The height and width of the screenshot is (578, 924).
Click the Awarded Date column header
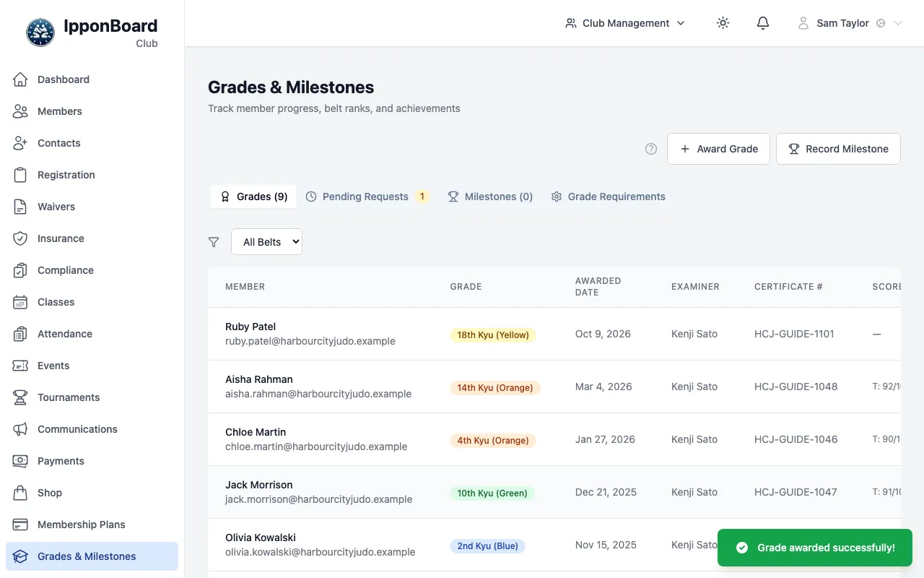click(x=598, y=287)
